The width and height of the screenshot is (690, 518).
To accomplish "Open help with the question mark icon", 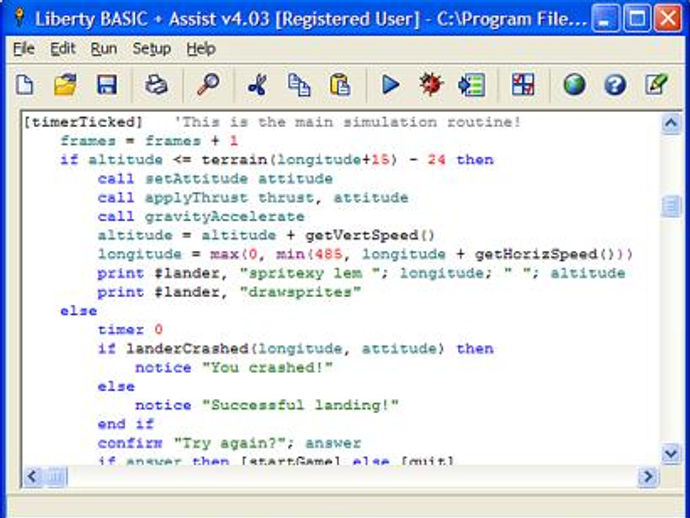I will point(615,84).
